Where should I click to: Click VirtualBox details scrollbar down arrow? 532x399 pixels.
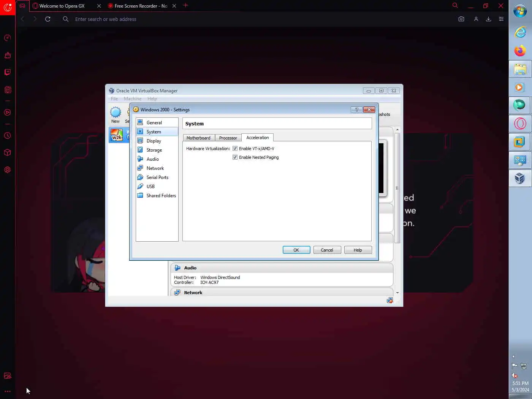[397, 293]
